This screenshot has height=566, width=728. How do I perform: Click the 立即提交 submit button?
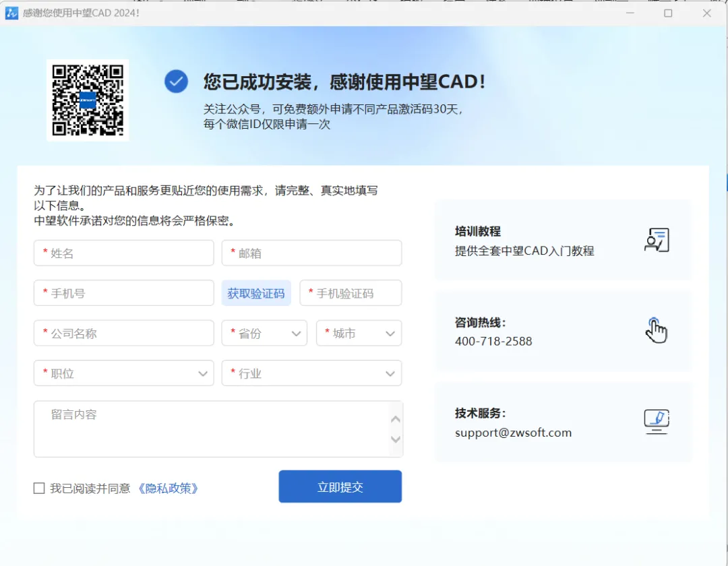[x=340, y=486]
